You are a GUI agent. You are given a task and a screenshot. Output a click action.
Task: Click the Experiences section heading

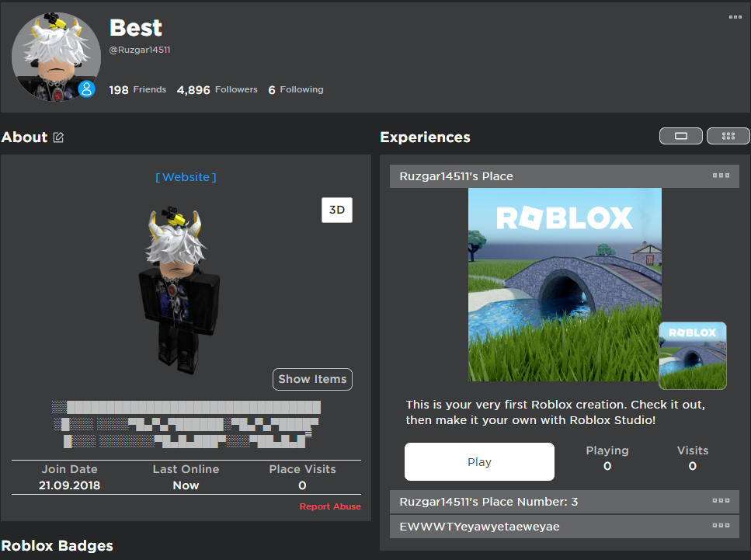[425, 137]
